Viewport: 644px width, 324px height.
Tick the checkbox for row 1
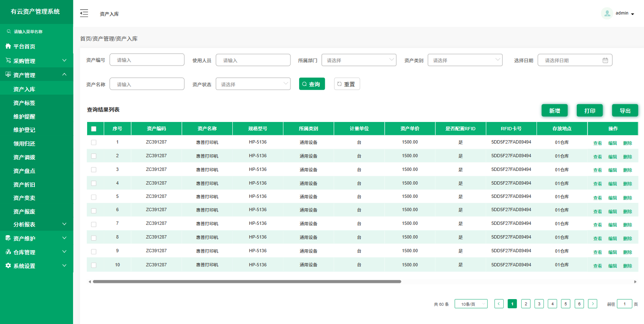point(94,142)
